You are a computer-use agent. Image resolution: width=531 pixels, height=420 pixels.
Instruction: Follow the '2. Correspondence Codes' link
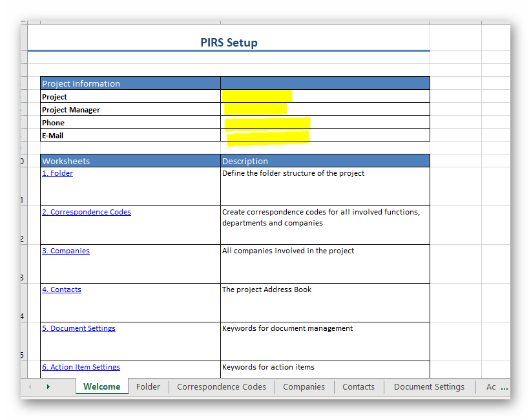(x=87, y=212)
